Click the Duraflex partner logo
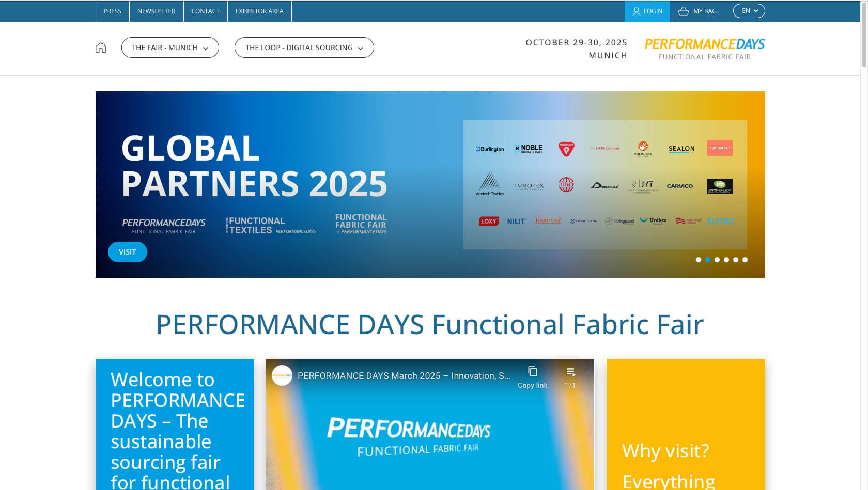 [605, 186]
